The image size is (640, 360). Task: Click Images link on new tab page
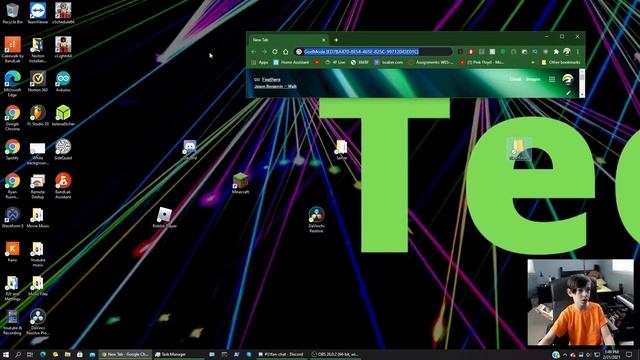533,79
